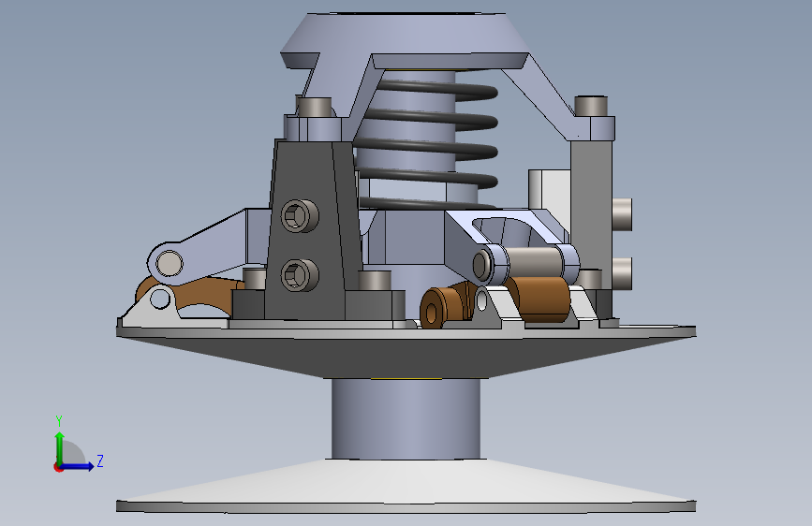Select the pin on top of left tower
Image resolution: width=812 pixels, height=526 pixels.
(x=315, y=108)
